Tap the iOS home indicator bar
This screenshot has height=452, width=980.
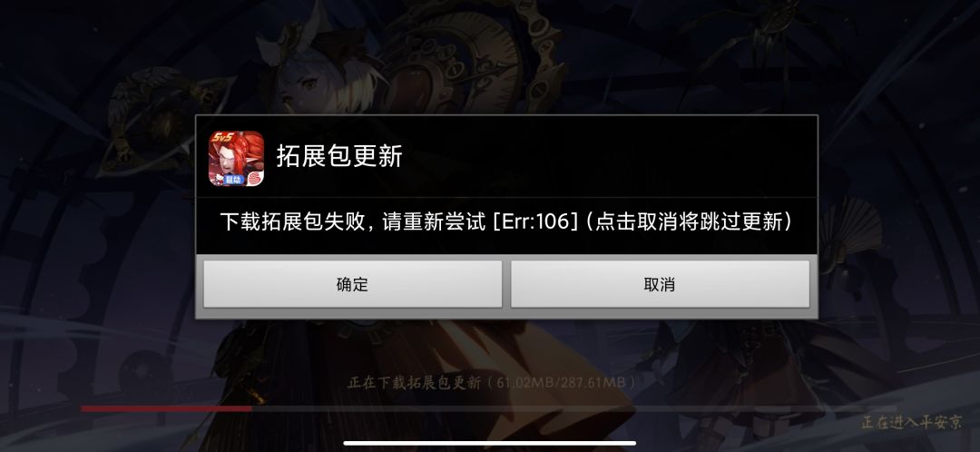490,444
